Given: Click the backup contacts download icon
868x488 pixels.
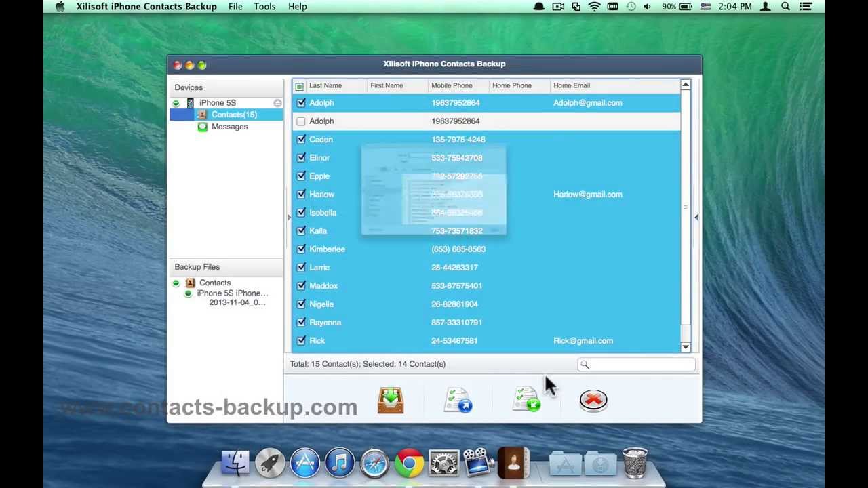Looking at the screenshot, I should tap(391, 400).
